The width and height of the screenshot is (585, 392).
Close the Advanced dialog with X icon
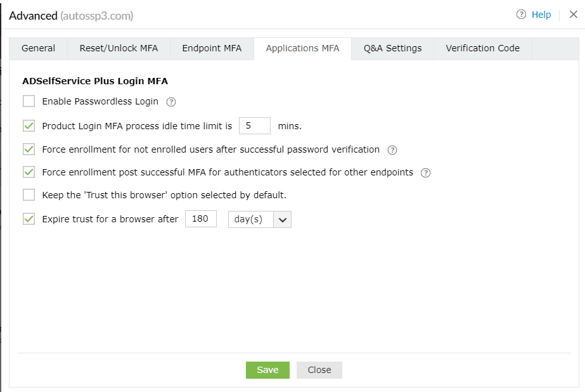(x=574, y=15)
